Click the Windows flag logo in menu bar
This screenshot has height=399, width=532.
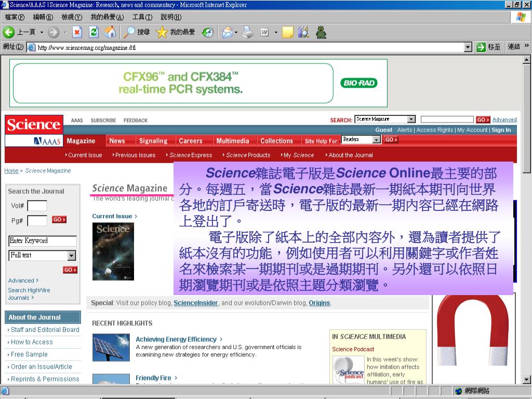[521, 17]
